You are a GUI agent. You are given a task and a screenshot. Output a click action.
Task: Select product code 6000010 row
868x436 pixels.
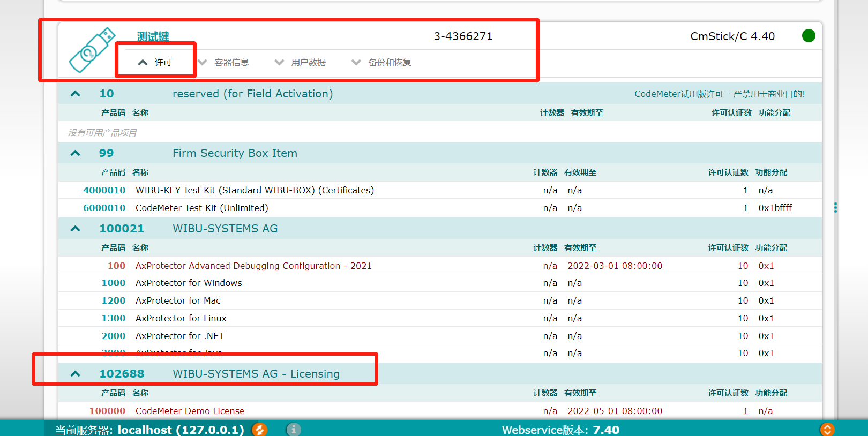pos(439,208)
